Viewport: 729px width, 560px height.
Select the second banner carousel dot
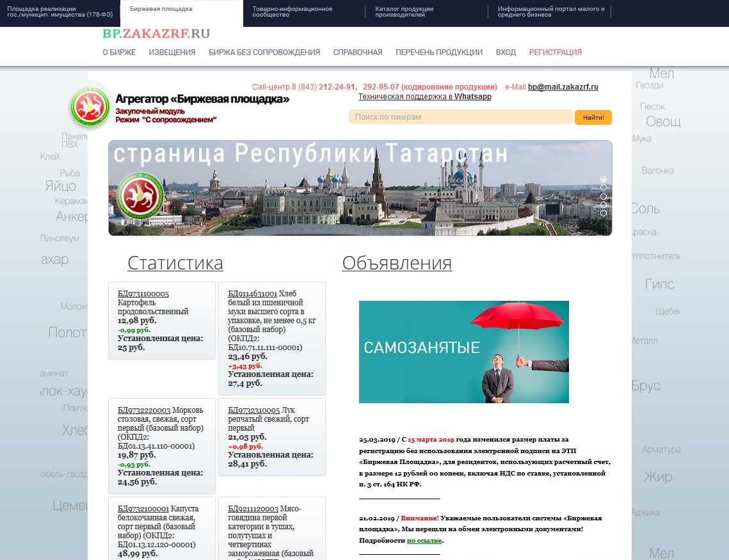(x=603, y=188)
